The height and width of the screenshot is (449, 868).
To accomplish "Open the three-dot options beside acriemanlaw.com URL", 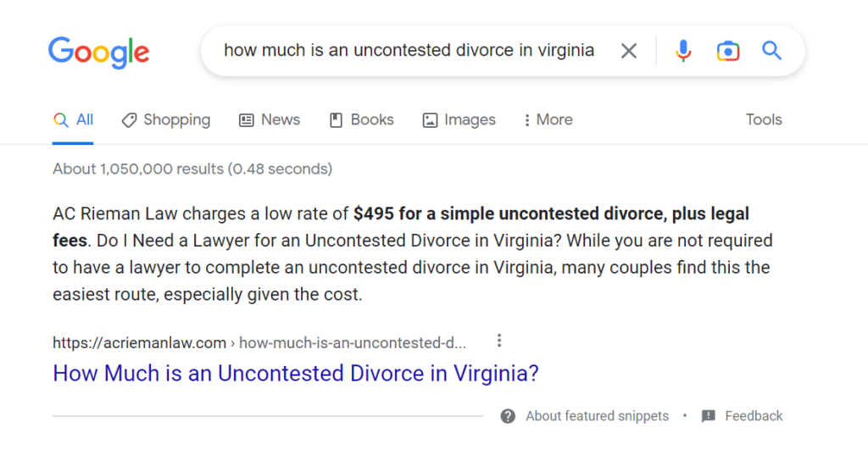I will tap(499, 341).
